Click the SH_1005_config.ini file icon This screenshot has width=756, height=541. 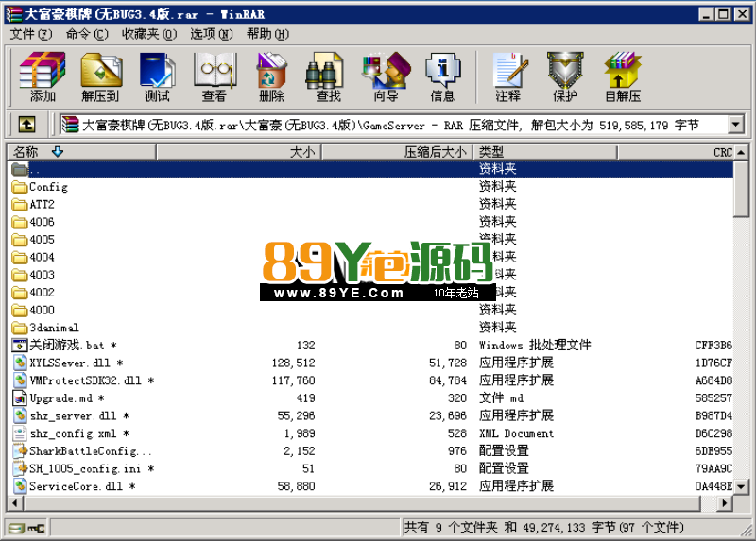tap(20, 468)
